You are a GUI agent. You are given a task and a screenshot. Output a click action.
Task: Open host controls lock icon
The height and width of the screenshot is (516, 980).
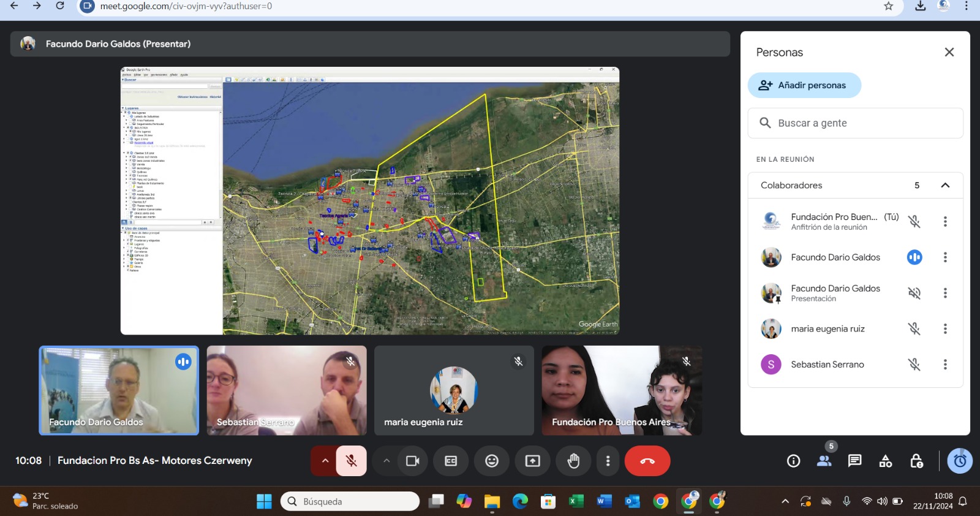[x=916, y=461]
